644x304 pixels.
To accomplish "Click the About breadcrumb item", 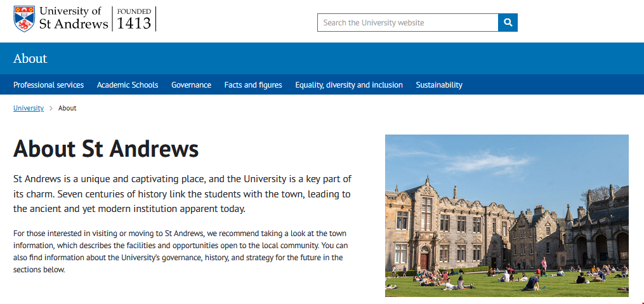I will click(67, 109).
